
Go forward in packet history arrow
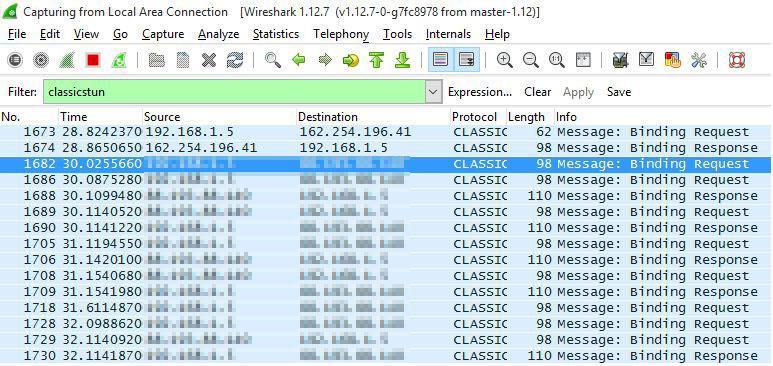[x=325, y=61]
